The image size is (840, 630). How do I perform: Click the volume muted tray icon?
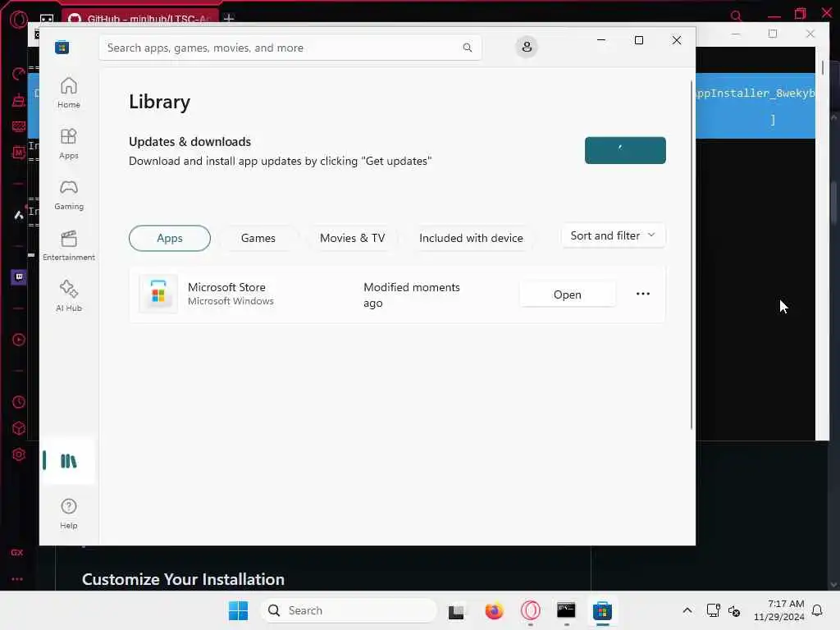(x=734, y=610)
